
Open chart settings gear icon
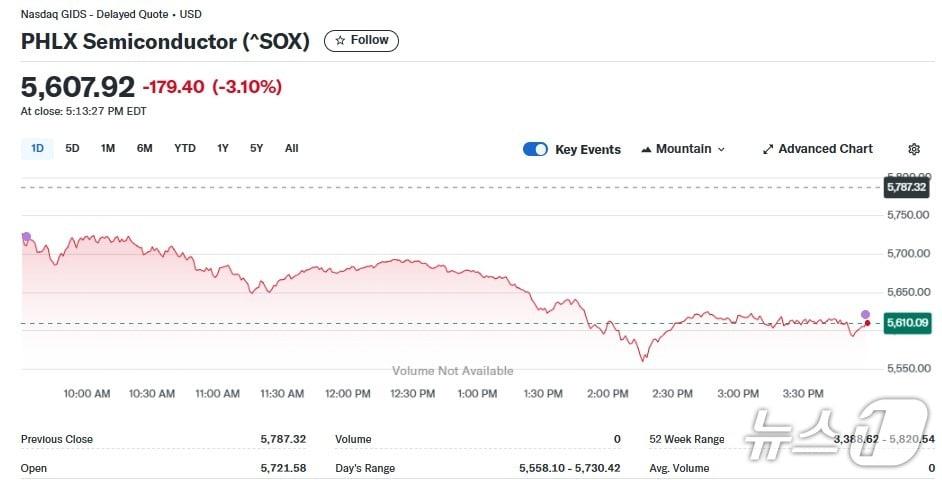click(x=914, y=149)
